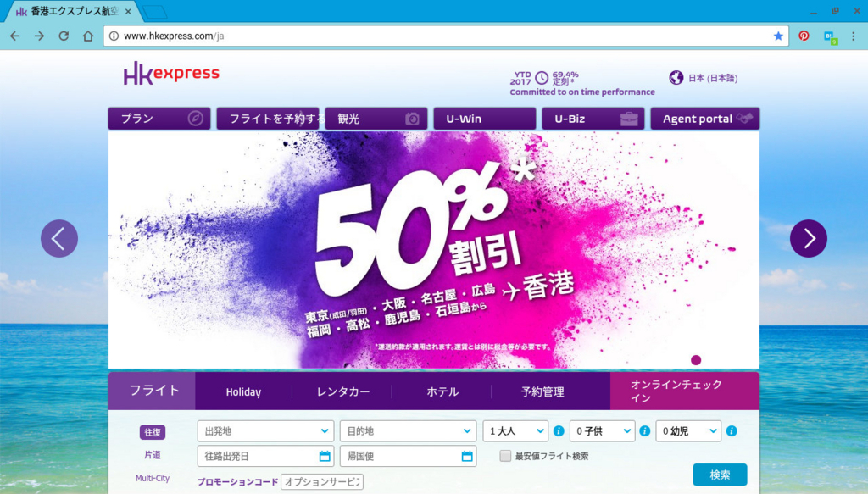868x494 pixels.
Task: Enable 最安値フライト検索 checkbox
Action: coord(505,456)
